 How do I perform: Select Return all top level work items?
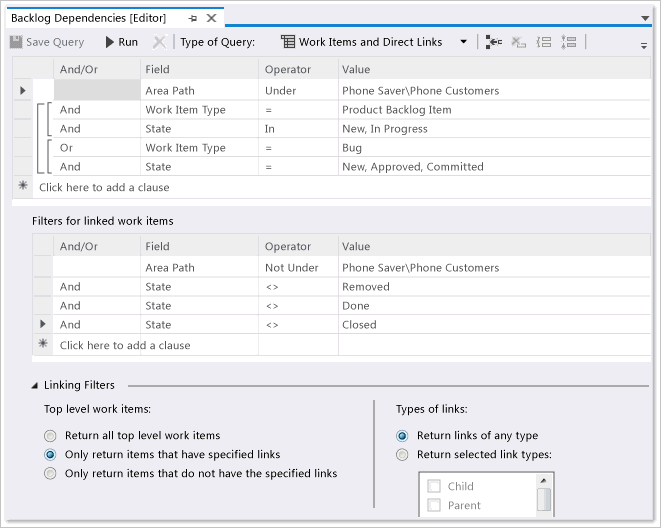[51, 436]
